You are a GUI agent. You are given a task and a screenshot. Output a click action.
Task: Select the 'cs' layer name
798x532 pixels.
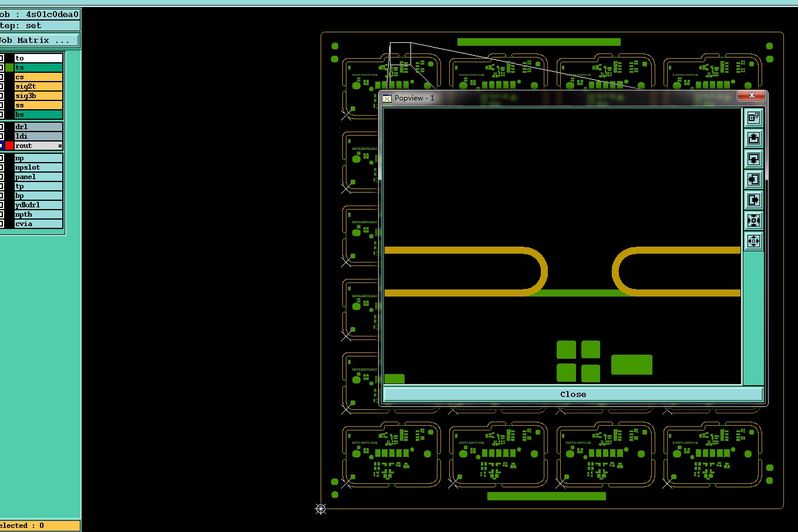pyautogui.click(x=39, y=77)
